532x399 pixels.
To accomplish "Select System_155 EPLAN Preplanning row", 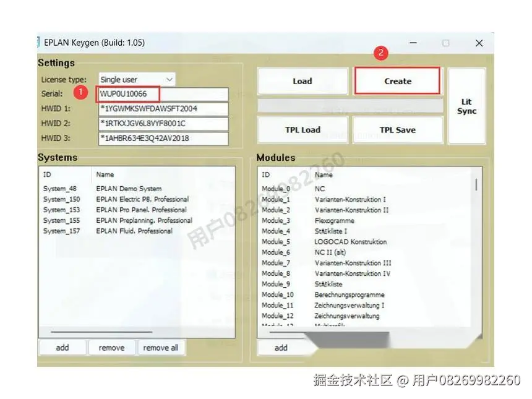I will click(137, 220).
